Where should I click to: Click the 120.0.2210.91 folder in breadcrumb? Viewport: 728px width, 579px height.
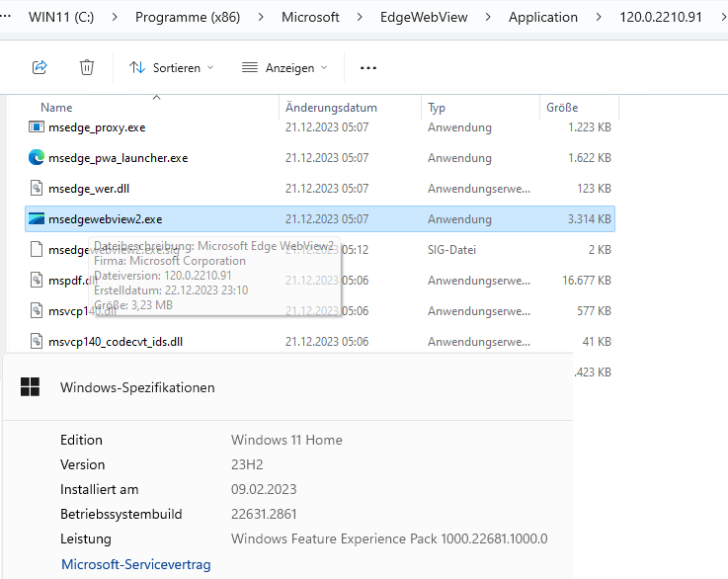pyautogui.click(x=660, y=17)
